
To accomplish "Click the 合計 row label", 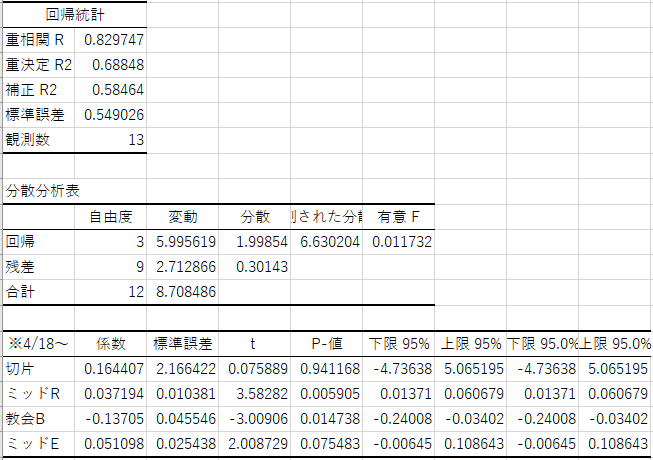I will (38, 292).
